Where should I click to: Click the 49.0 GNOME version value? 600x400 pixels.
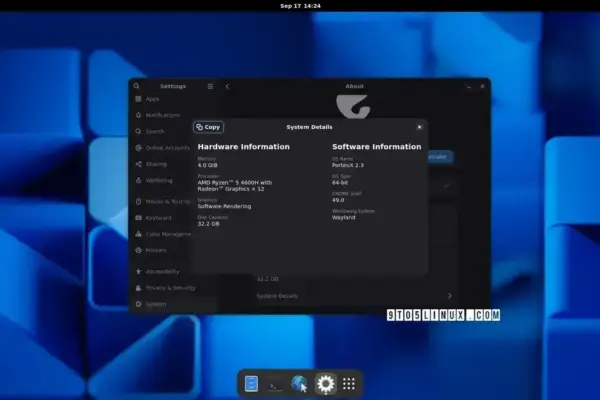coord(338,200)
